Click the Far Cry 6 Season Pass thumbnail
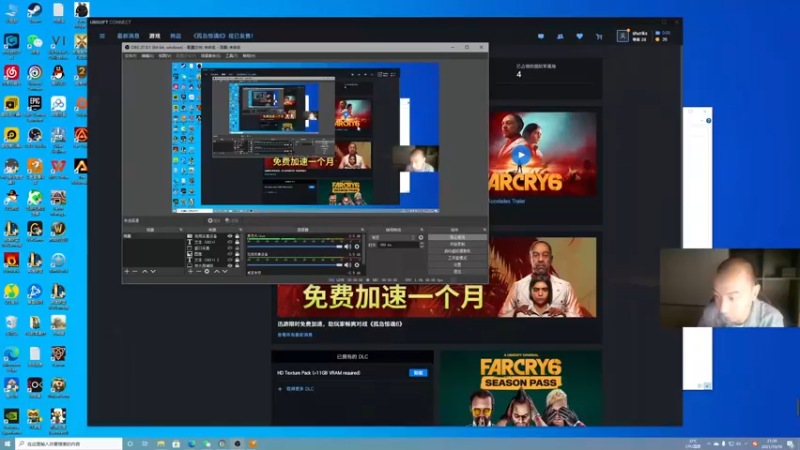This screenshot has width=800, height=450. click(520, 388)
